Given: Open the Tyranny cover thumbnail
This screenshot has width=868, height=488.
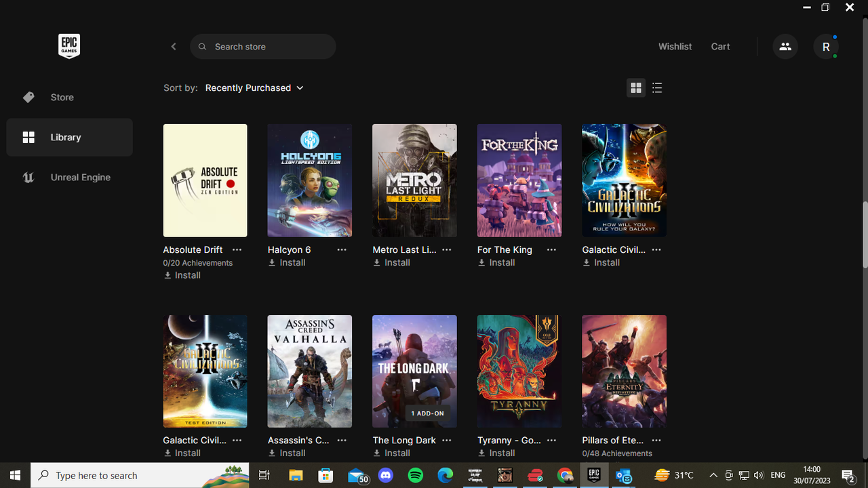Looking at the screenshot, I should [x=519, y=371].
